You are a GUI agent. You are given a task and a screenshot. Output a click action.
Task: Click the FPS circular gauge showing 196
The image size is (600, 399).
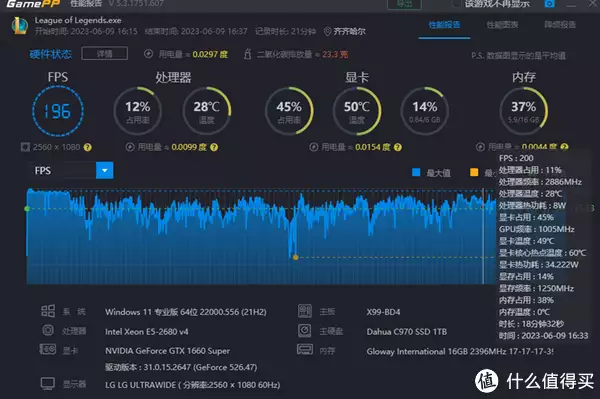pyautogui.click(x=58, y=111)
